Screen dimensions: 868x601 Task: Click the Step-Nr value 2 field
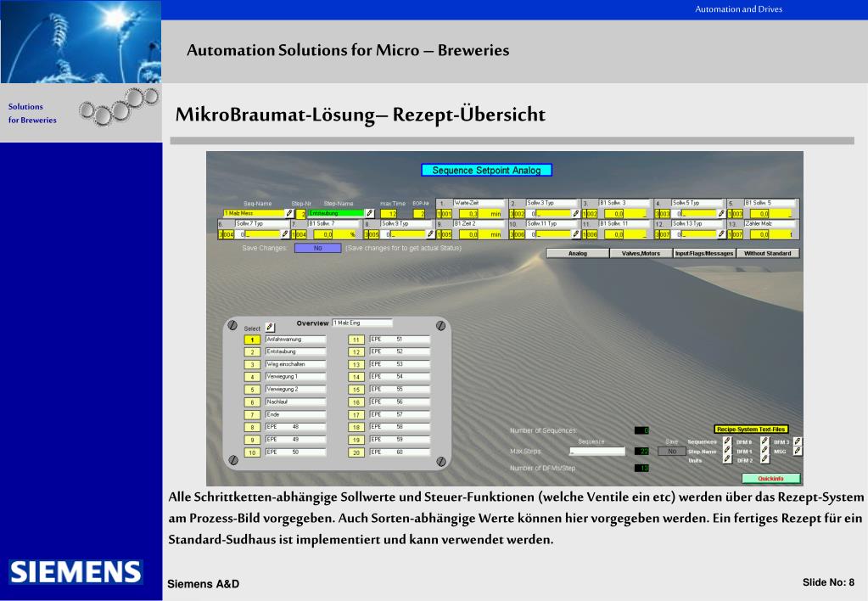point(301,214)
